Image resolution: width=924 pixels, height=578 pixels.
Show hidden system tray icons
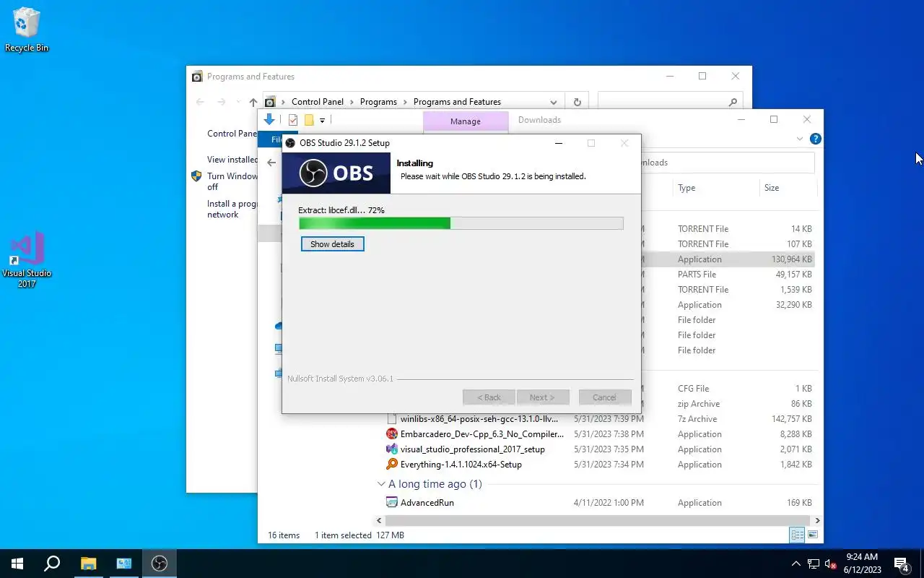click(796, 564)
